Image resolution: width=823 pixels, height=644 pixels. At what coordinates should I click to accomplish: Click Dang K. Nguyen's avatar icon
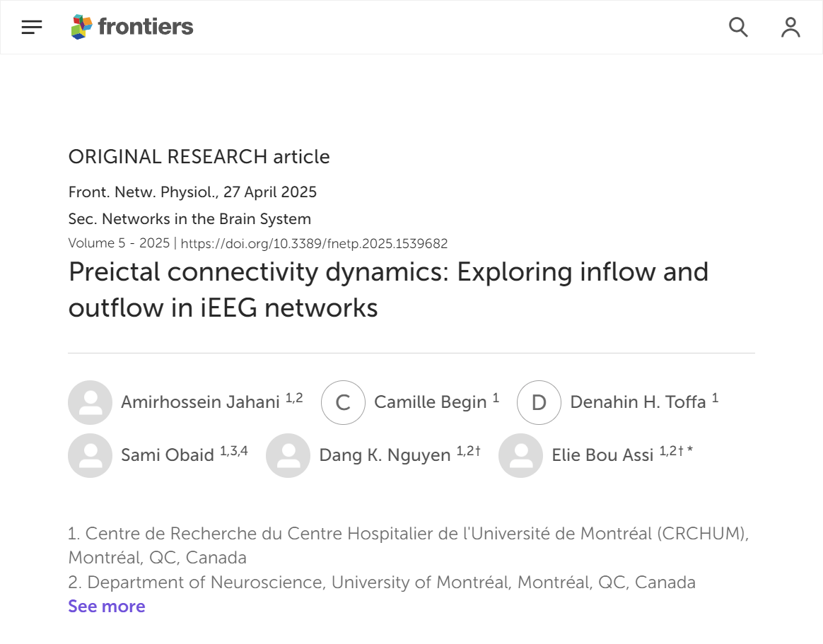click(288, 455)
